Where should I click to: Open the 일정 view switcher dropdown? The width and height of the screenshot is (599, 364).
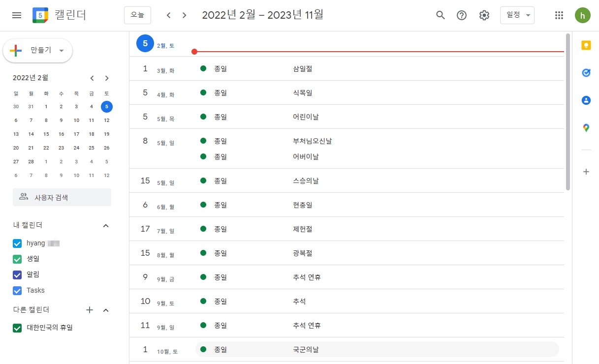pyautogui.click(x=517, y=15)
